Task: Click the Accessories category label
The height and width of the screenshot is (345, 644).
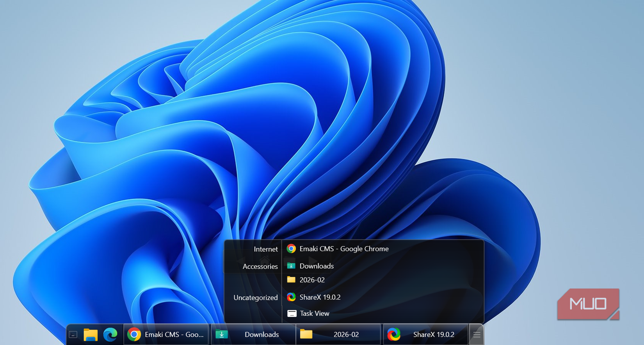Action: click(x=260, y=266)
